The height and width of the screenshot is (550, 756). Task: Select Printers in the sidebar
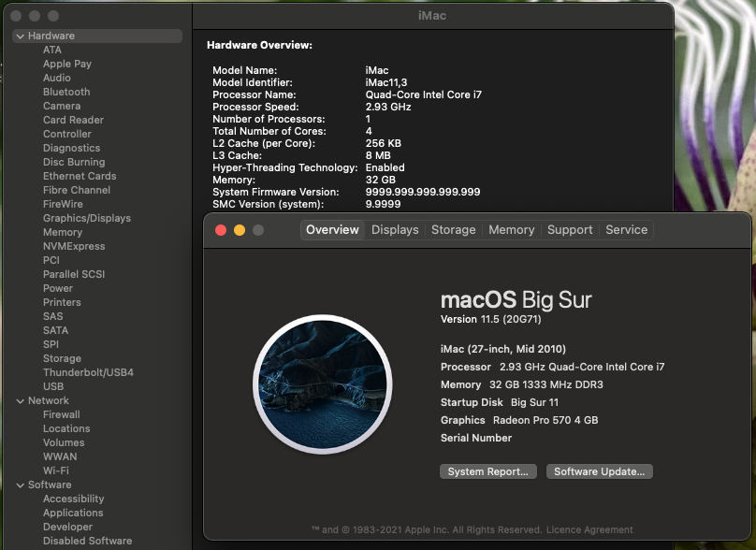[62, 302]
